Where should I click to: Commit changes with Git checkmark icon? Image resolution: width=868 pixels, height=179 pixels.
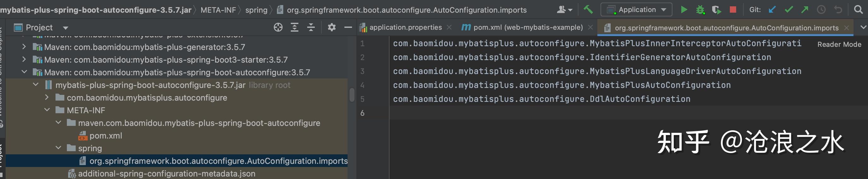coord(789,10)
